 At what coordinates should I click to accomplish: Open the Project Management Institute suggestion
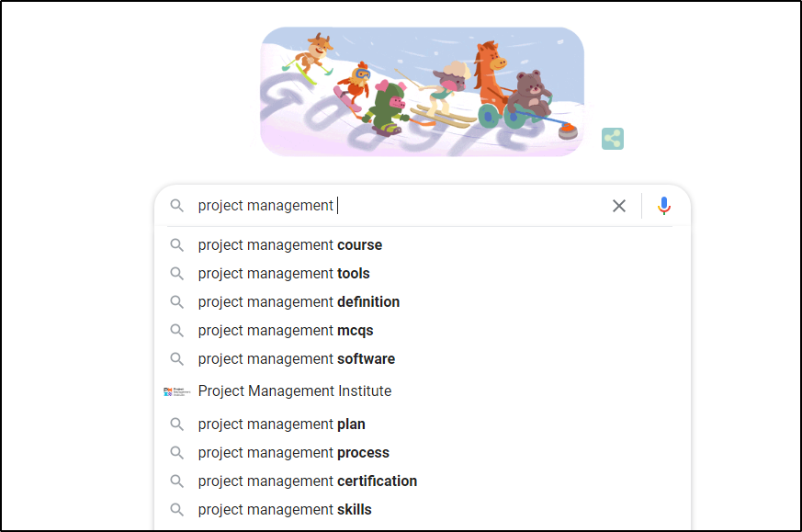point(294,391)
